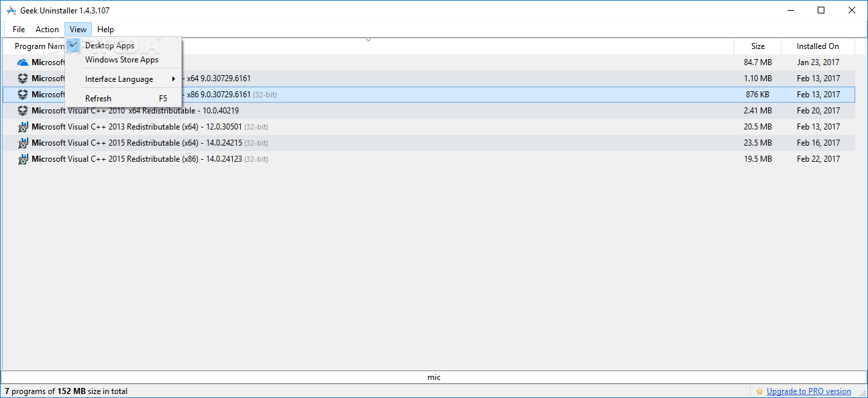The width and height of the screenshot is (868, 398).
Task: Select the highlighted x86 9.0.30729.6161 row
Action: click(429, 95)
